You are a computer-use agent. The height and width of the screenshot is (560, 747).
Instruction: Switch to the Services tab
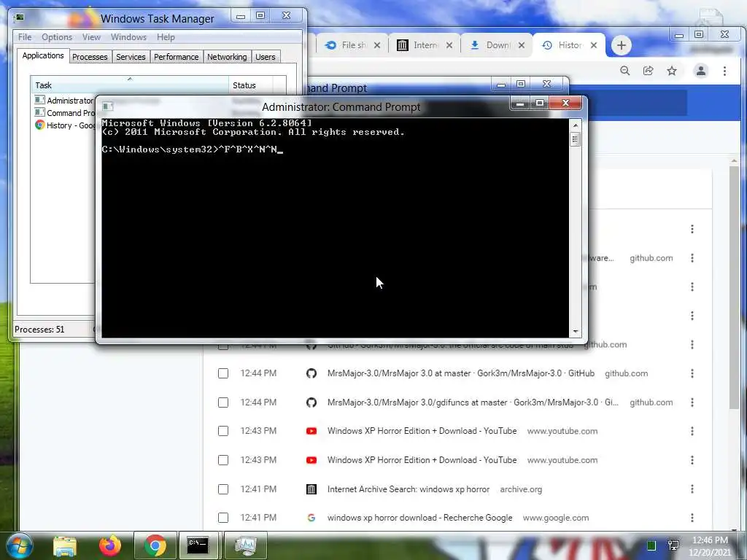[x=131, y=57]
